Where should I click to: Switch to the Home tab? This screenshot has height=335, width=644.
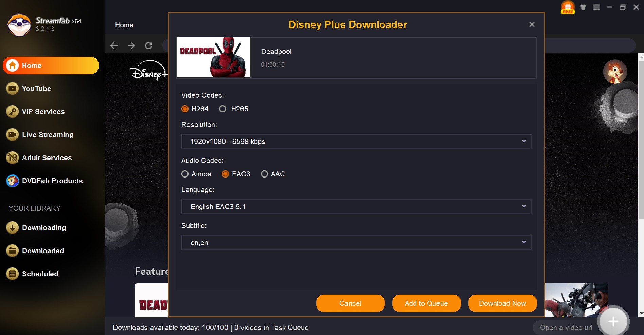[x=124, y=25]
